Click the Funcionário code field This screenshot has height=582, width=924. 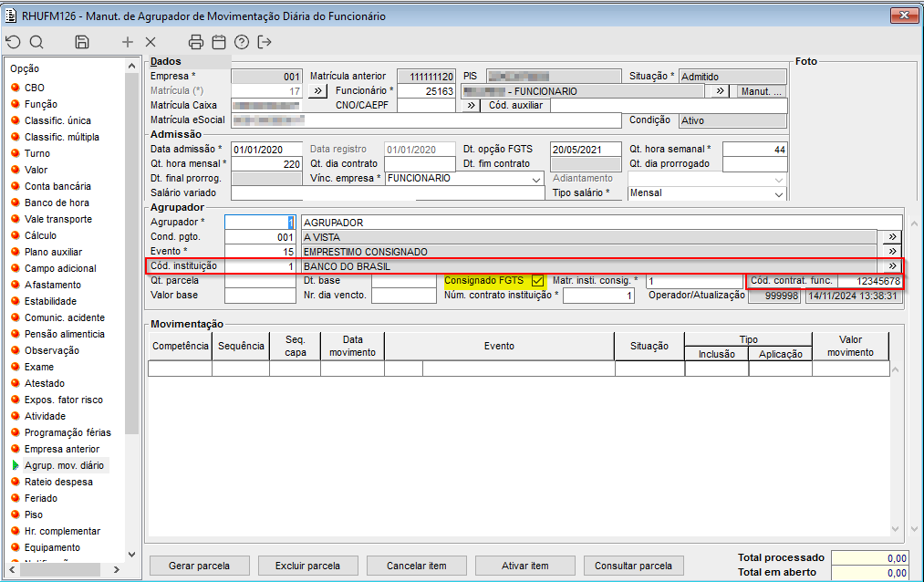[x=427, y=91]
